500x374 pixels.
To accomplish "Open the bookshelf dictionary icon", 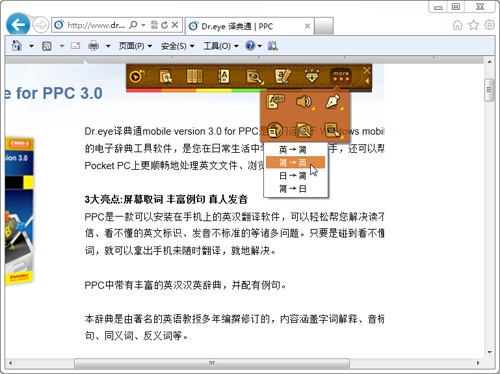I will 194,76.
